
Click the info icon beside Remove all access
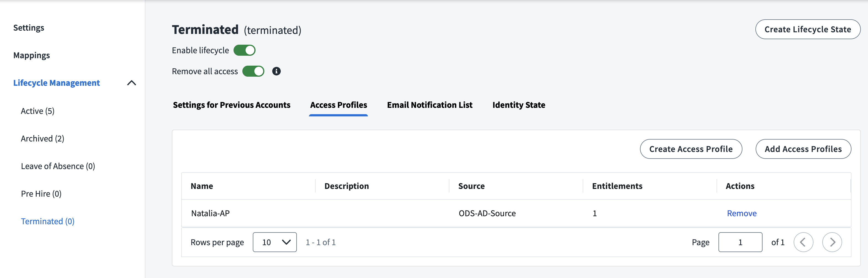pyautogui.click(x=276, y=71)
